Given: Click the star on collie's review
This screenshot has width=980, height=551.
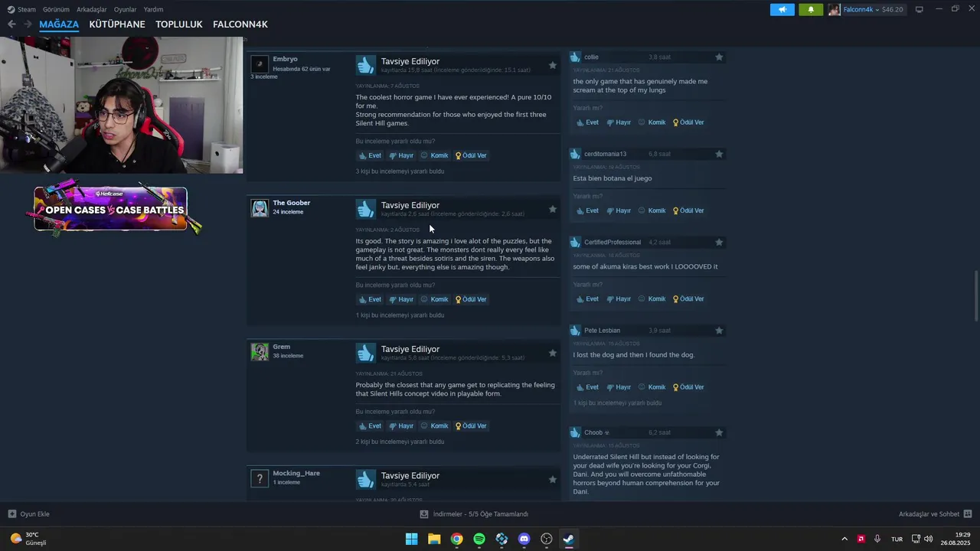Looking at the screenshot, I should coord(719,57).
